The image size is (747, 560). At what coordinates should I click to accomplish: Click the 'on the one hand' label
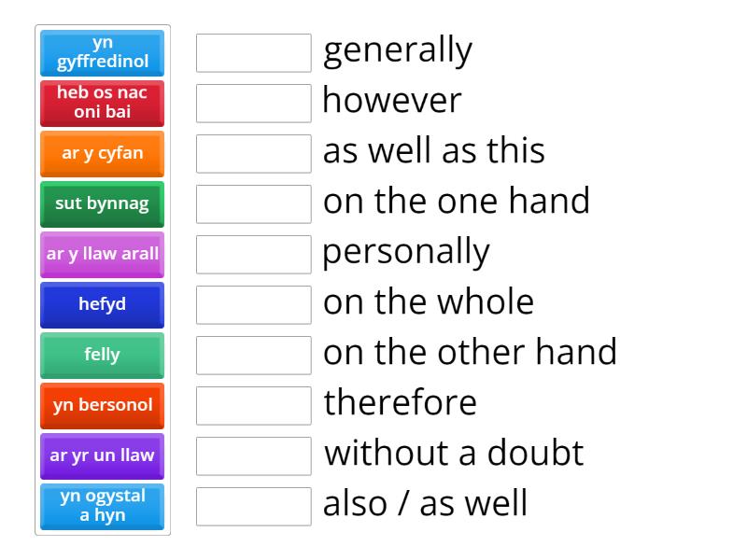(456, 201)
